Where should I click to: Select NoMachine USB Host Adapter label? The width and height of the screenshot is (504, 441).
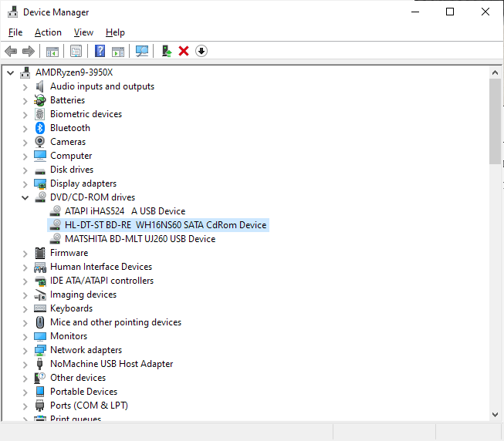pos(112,364)
